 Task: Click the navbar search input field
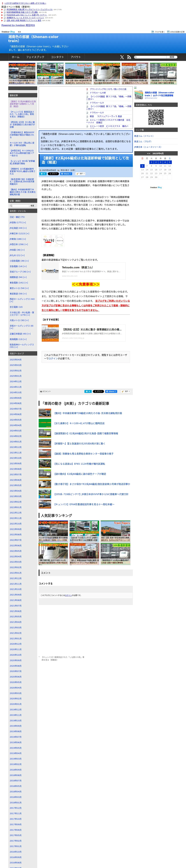[x=150, y=57]
